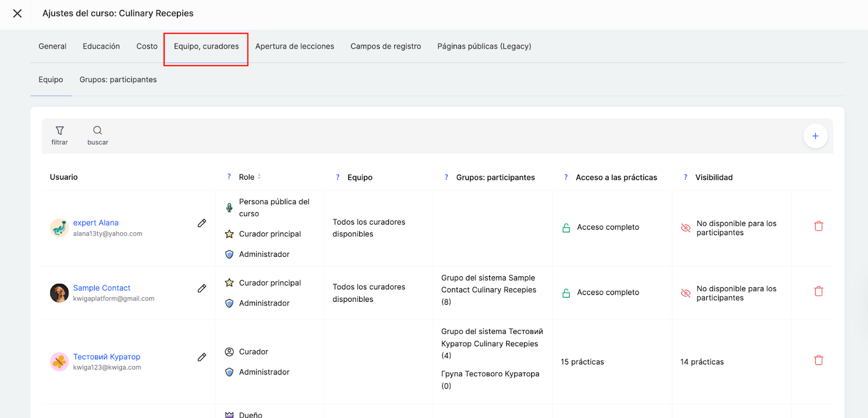Delete expert Alana using trash icon
The image size is (868, 418).
tap(818, 226)
